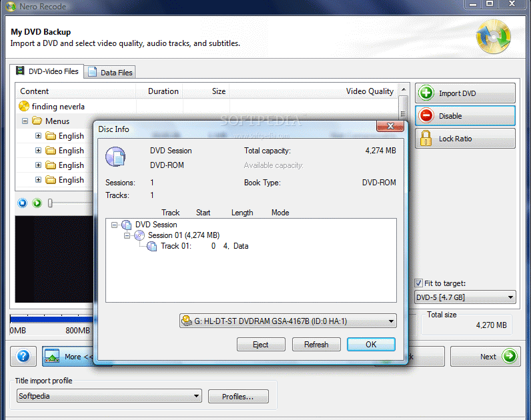Click the green play preview button
The image size is (531, 420).
[37, 203]
